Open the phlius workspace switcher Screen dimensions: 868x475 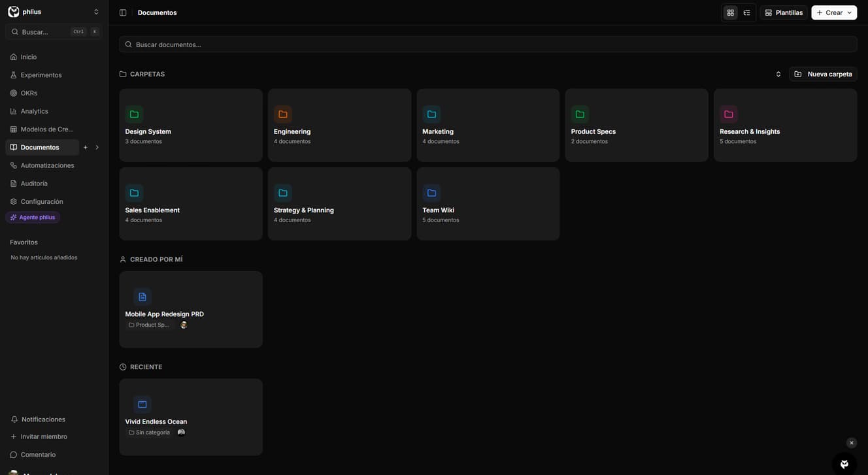54,12
